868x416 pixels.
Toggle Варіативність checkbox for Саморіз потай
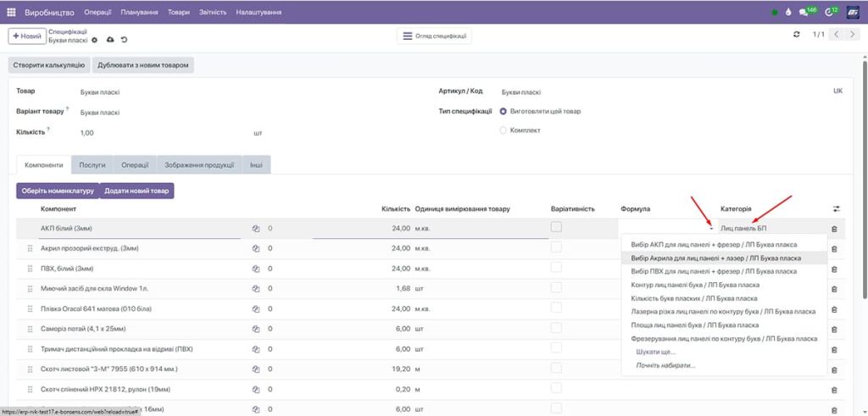tap(556, 328)
